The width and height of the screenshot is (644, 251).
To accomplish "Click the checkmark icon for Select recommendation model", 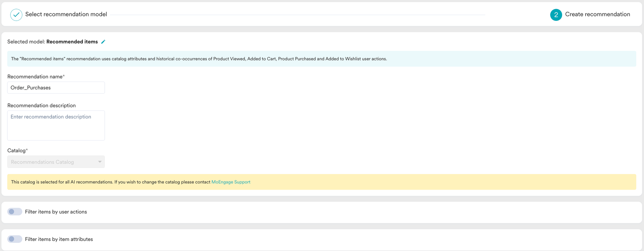I will [16, 15].
